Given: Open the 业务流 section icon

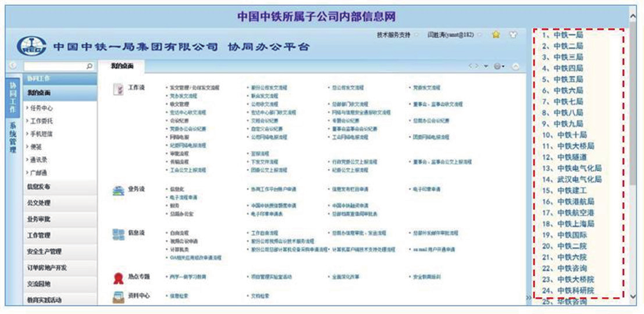Looking at the screenshot, I should coord(118,191).
